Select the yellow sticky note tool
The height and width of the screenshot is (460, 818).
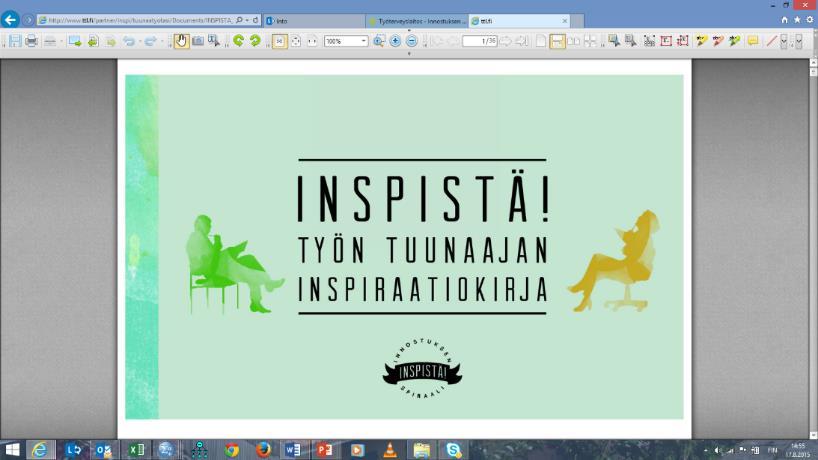coord(753,41)
